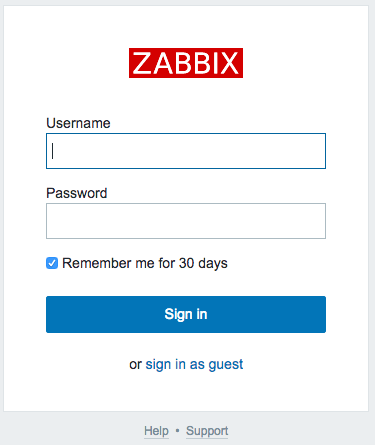Screen dimensions: 375x445
Task: Open the 'sign in as guest' link
Action: click(x=194, y=364)
